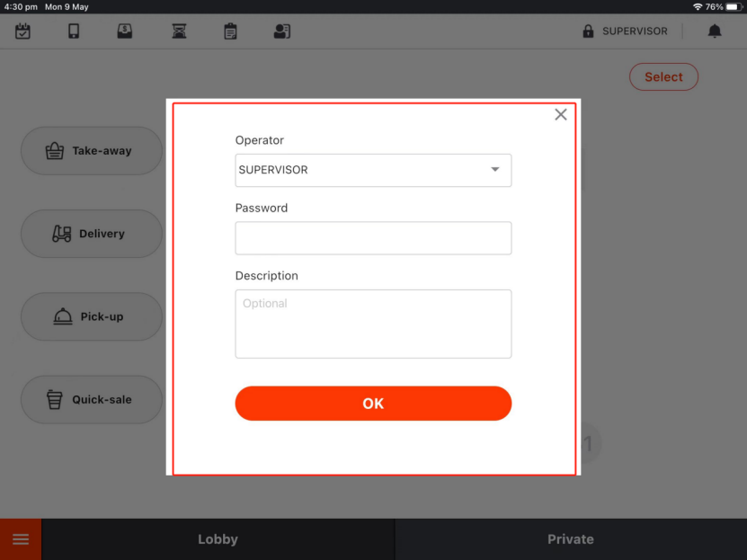Open the hamburger menu at bottom left
Screen dimensions: 747x560
click(21, 539)
